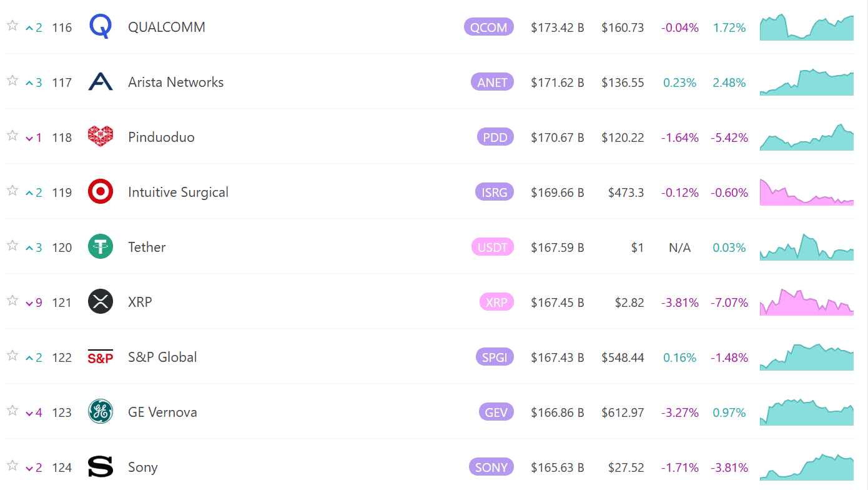Click the Intuitive Surgical sparkline chart
The image size is (868, 490).
[x=807, y=192]
